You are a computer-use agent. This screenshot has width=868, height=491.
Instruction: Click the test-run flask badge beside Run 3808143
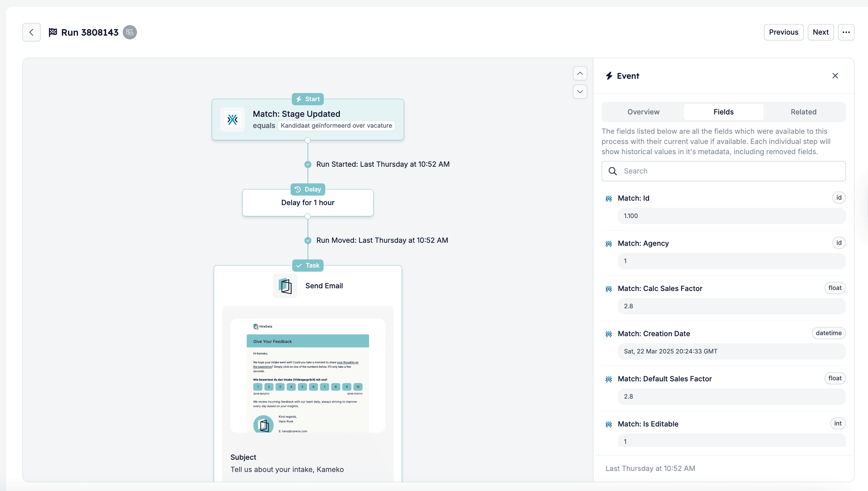[x=130, y=32]
